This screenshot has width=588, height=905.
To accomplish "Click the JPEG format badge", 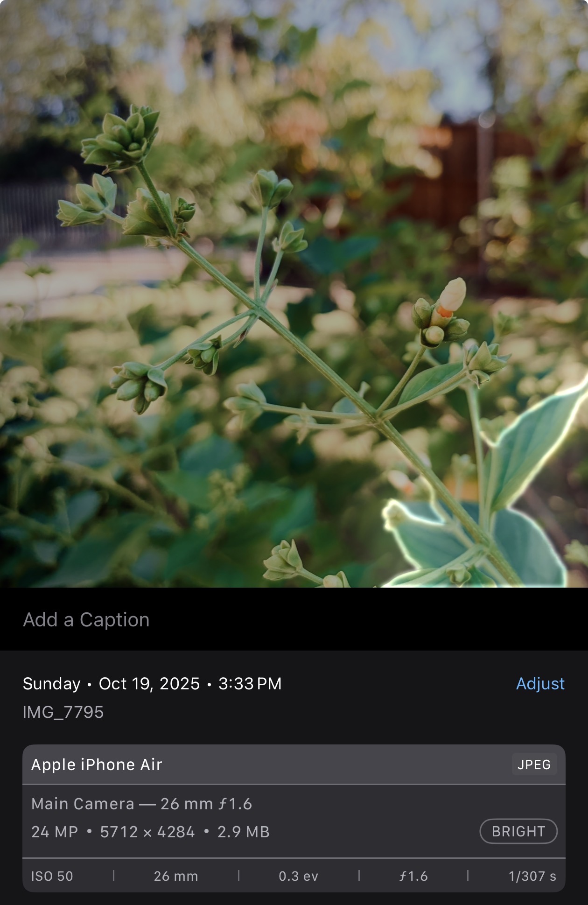I will pos(534,765).
